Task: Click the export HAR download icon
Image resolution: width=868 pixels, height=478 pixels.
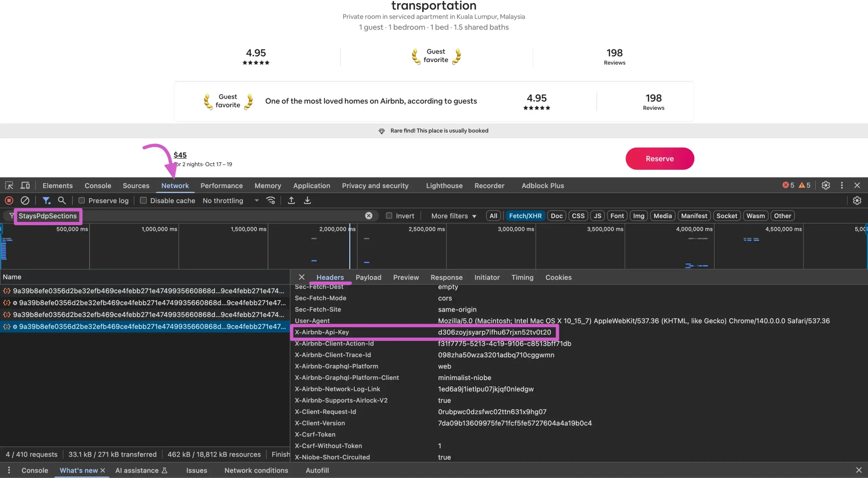Action: [x=307, y=201]
